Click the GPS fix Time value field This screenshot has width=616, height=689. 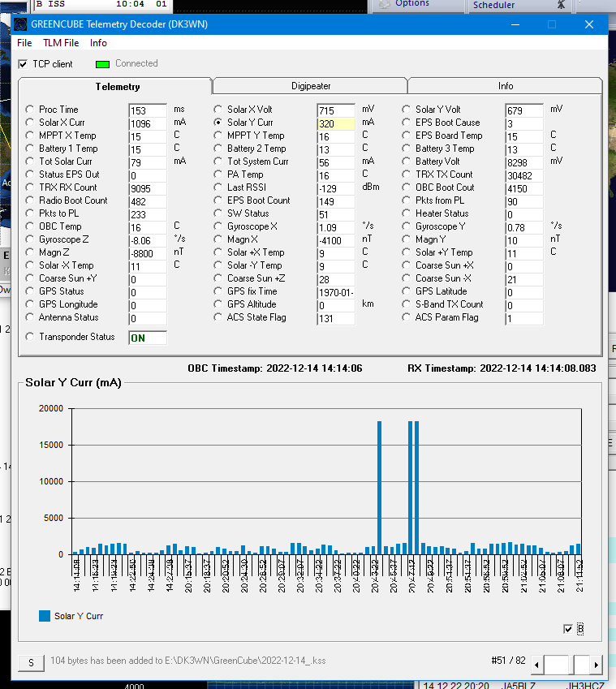(336, 293)
